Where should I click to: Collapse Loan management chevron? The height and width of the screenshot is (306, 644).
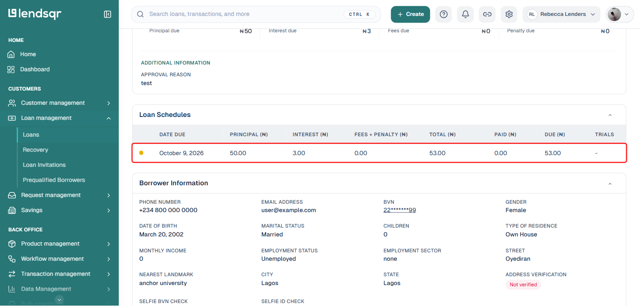click(x=109, y=118)
